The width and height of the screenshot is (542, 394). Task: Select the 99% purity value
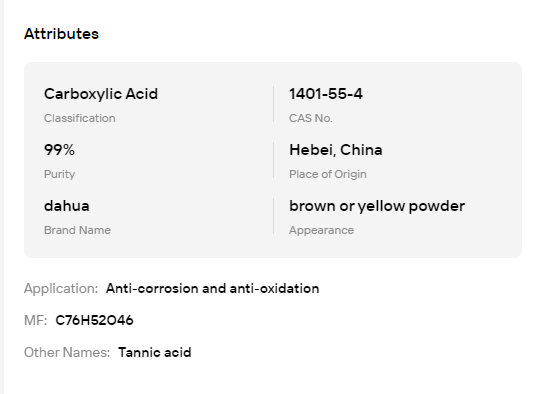(x=59, y=150)
